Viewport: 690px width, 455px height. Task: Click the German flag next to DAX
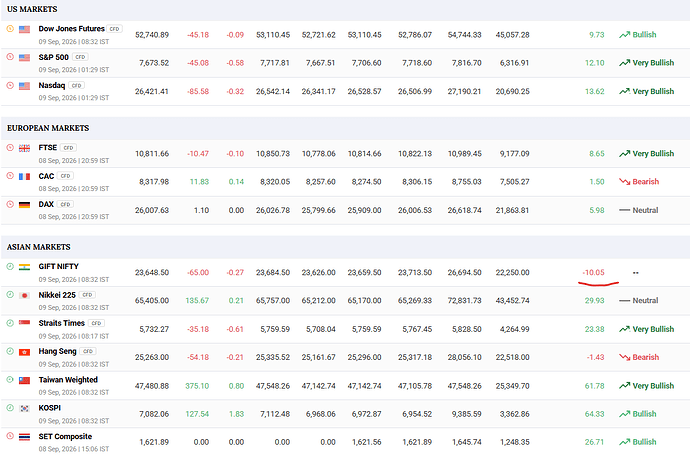tap(24, 205)
